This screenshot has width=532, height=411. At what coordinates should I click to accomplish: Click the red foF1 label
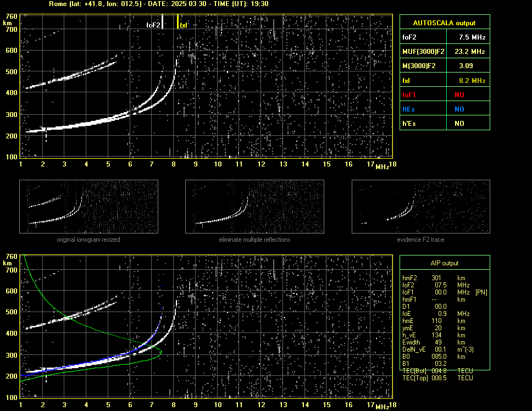[409, 95]
